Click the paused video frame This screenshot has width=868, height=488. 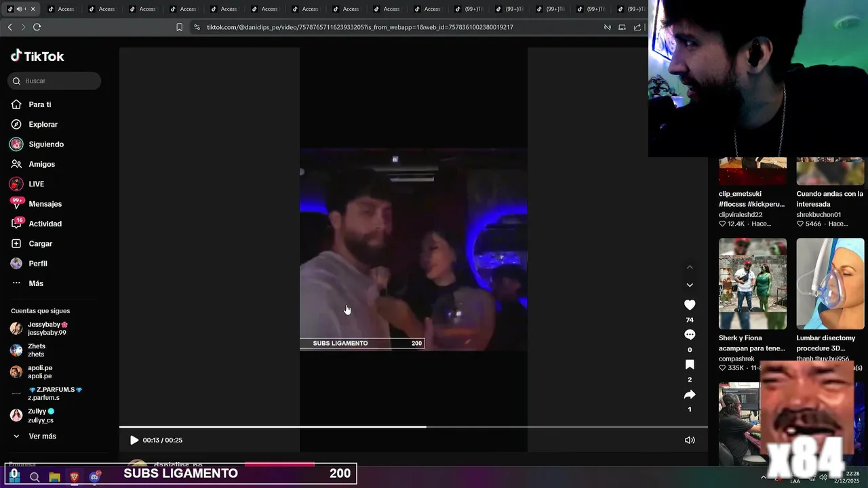(414, 249)
